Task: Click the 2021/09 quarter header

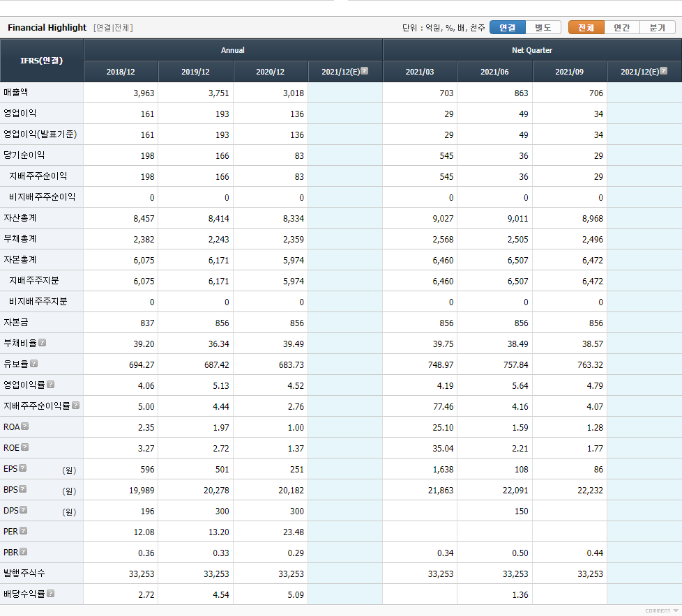Action: click(x=569, y=72)
